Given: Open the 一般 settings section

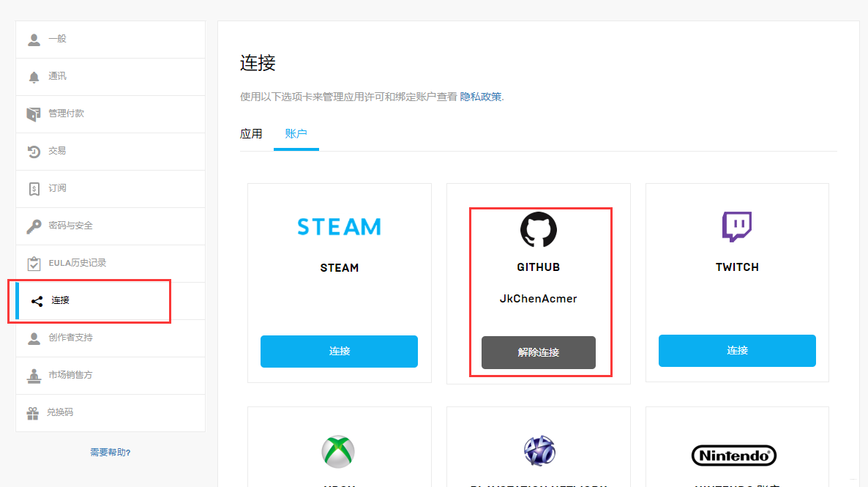Looking at the screenshot, I should coord(111,40).
